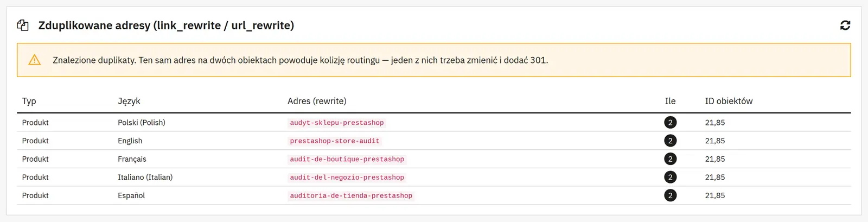Select the audit-de-boutique-prestashop address
The height and width of the screenshot is (222, 868).
pyautogui.click(x=347, y=159)
